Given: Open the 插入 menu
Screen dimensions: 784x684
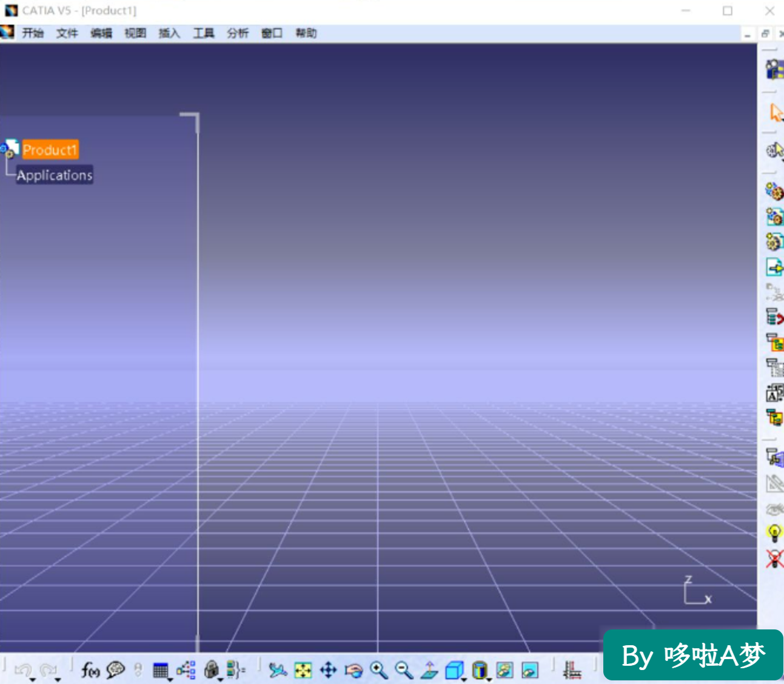Looking at the screenshot, I should click(x=169, y=33).
